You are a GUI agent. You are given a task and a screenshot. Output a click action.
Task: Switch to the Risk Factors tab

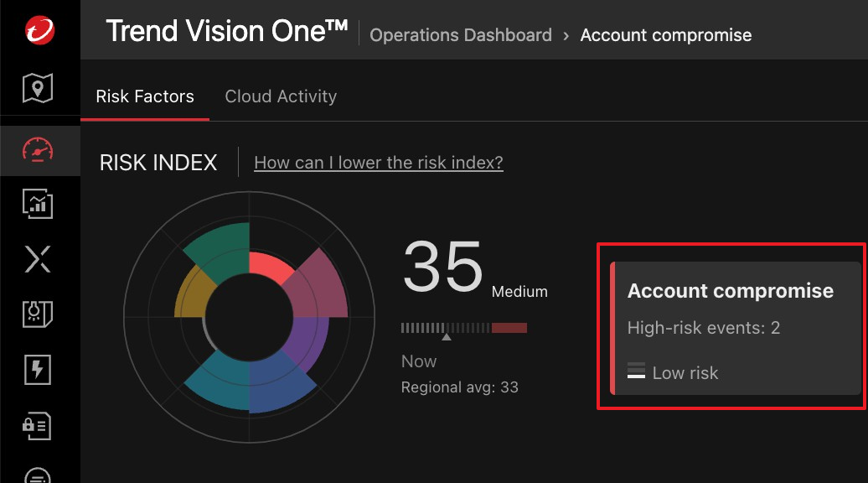(145, 96)
